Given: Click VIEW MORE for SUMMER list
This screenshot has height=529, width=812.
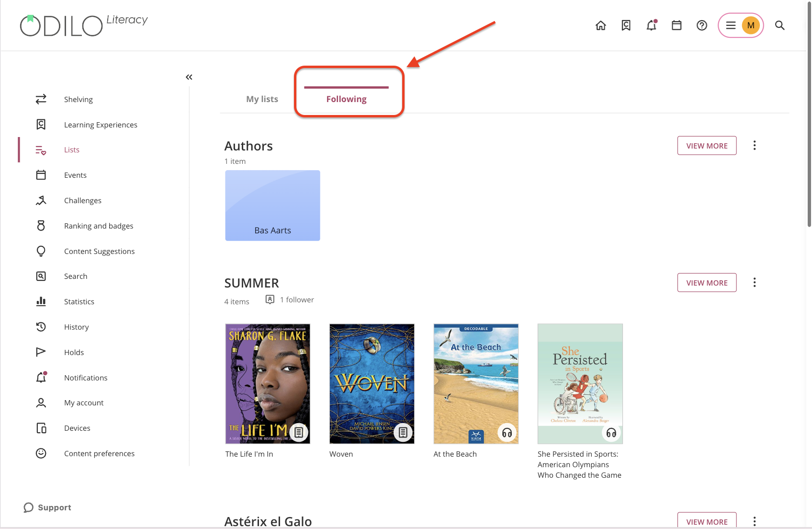Looking at the screenshot, I should (x=707, y=283).
